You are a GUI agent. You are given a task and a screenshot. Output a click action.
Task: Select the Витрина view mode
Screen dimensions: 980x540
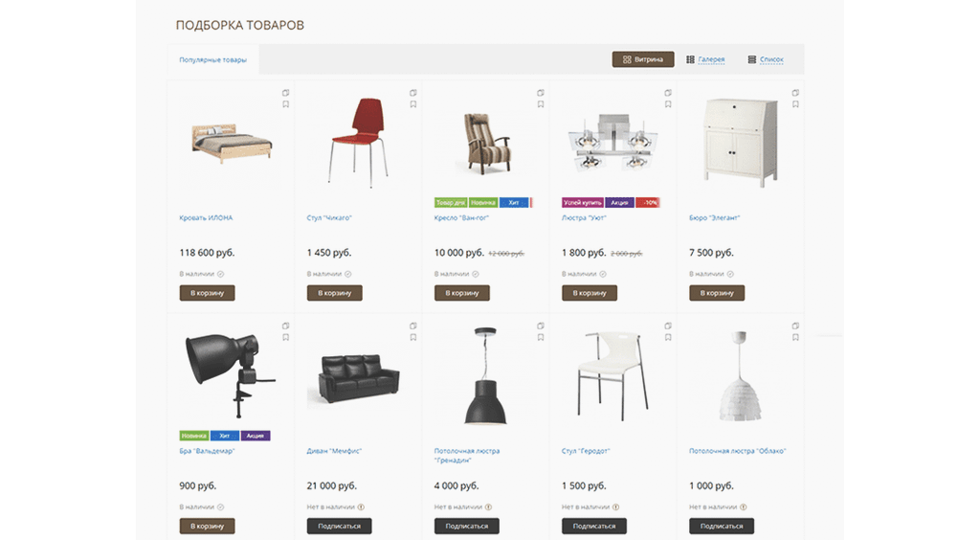[x=643, y=59]
